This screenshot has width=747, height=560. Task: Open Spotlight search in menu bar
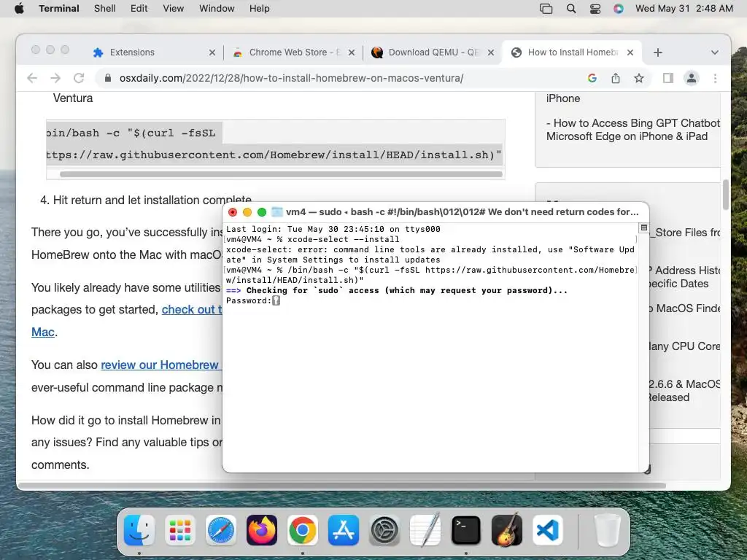tap(571, 9)
